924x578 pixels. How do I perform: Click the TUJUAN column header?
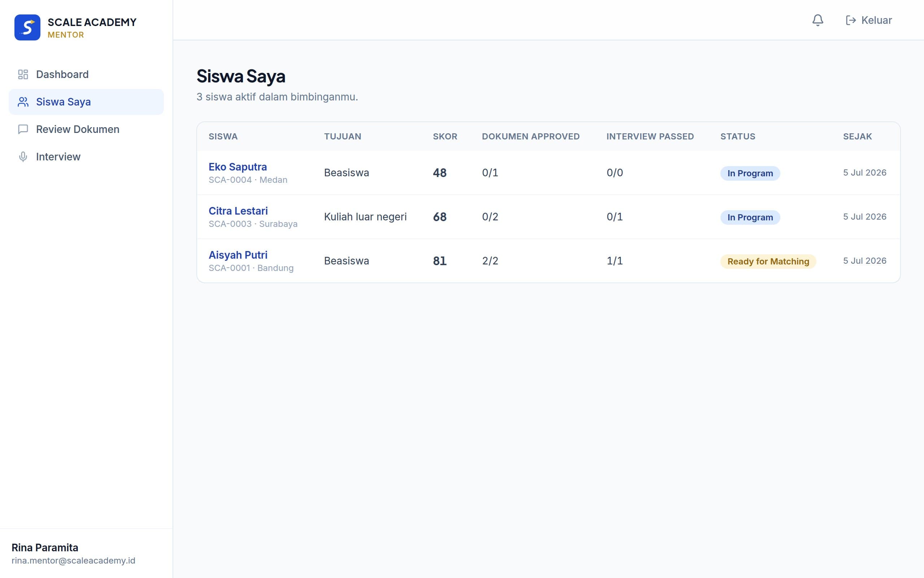click(x=343, y=137)
